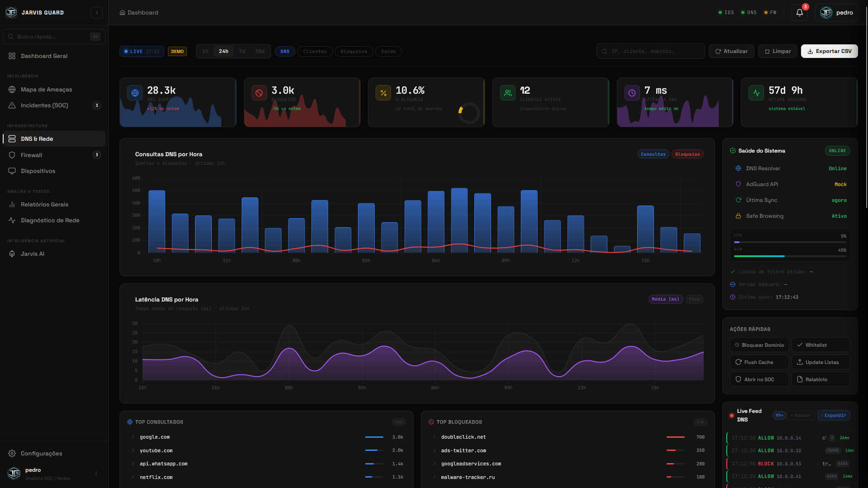Toggle the Bloqueios chart series

point(687,154)
